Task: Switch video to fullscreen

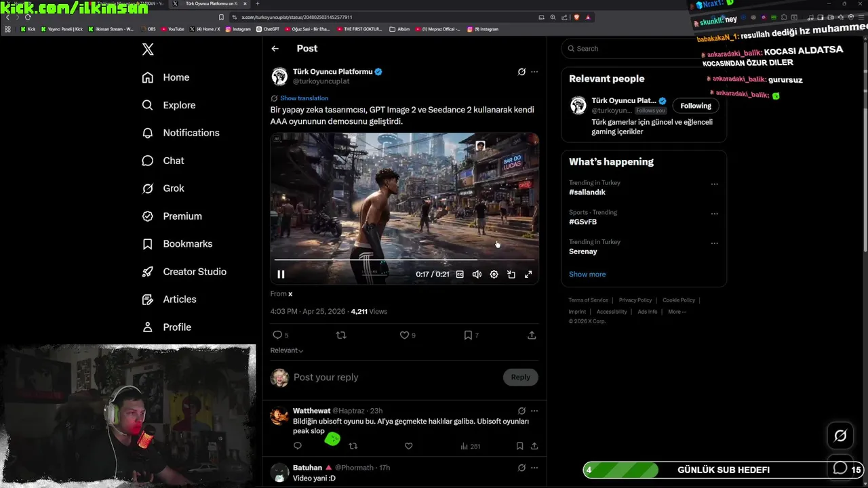Action: (528, 274)
